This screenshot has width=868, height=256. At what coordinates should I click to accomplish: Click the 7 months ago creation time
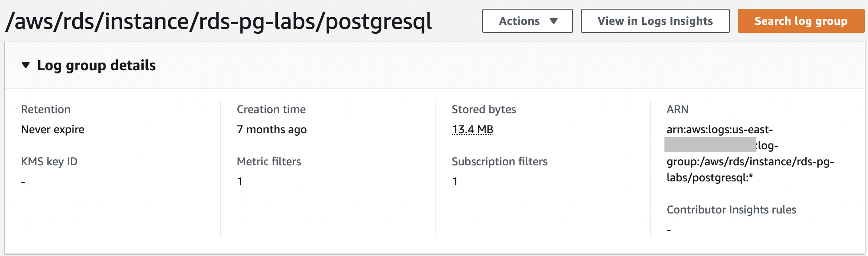tap(271, 130)
